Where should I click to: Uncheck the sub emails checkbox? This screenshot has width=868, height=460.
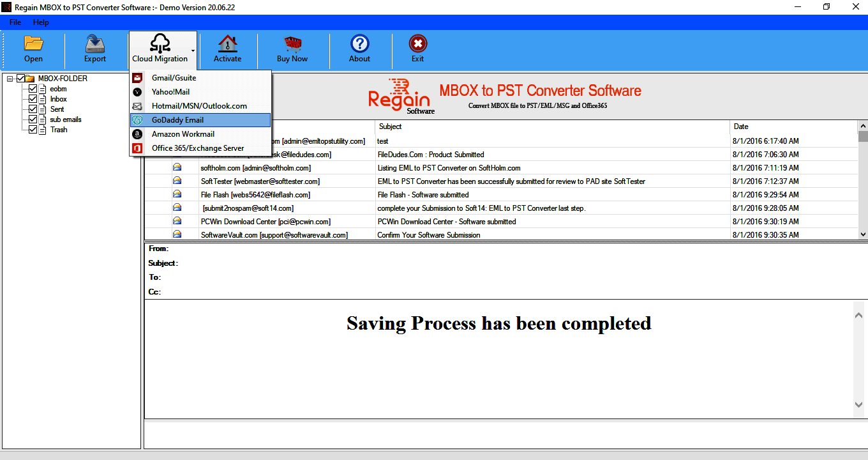(33, 119)
